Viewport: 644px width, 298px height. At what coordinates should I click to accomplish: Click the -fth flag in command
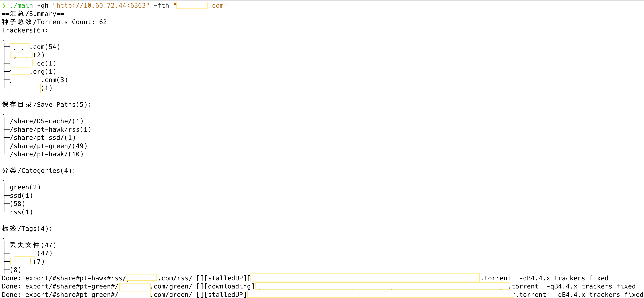(x=161, y=5)
